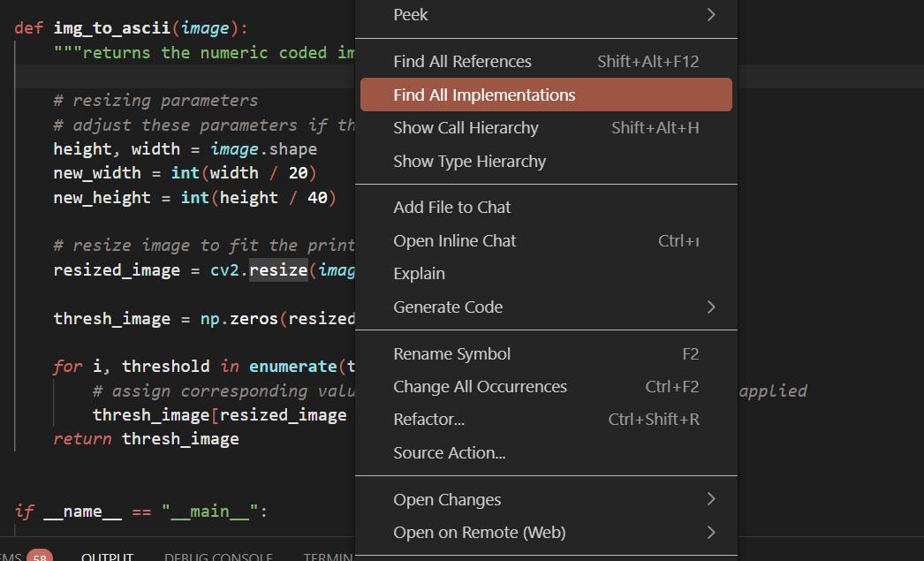The height and width of the screenshot is (561, 924).
Task: Click Source Action entry
Action: point(451,452)
